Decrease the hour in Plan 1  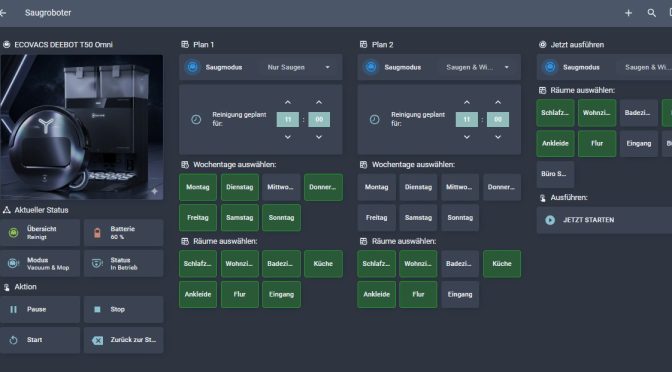288,137
